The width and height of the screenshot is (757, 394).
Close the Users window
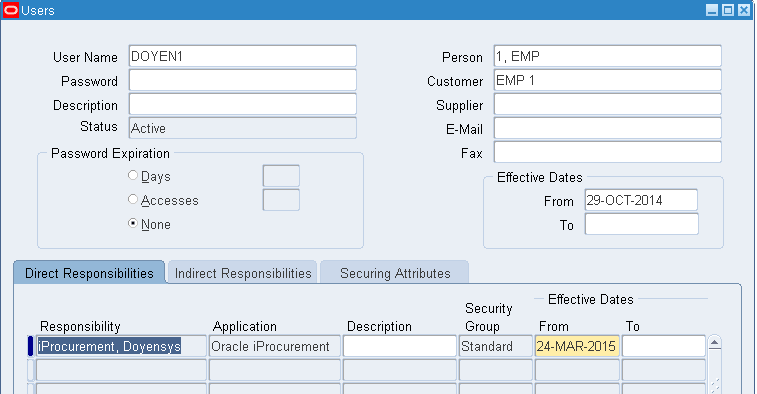click(x=744, y=10)
